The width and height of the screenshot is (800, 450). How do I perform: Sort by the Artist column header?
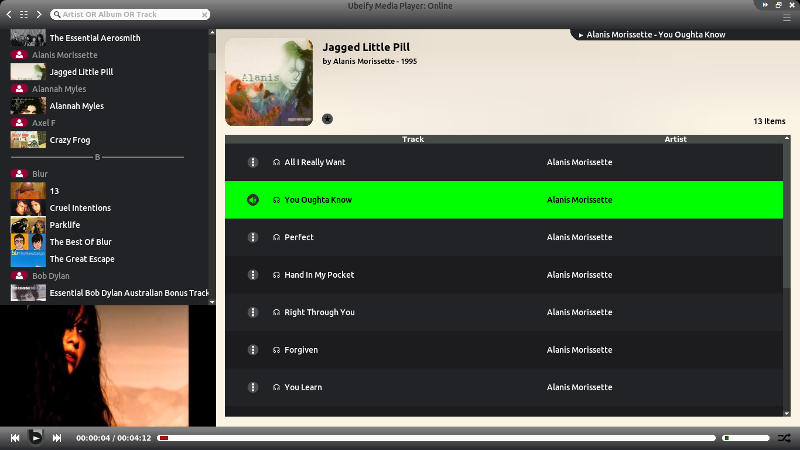pos(676,139)
